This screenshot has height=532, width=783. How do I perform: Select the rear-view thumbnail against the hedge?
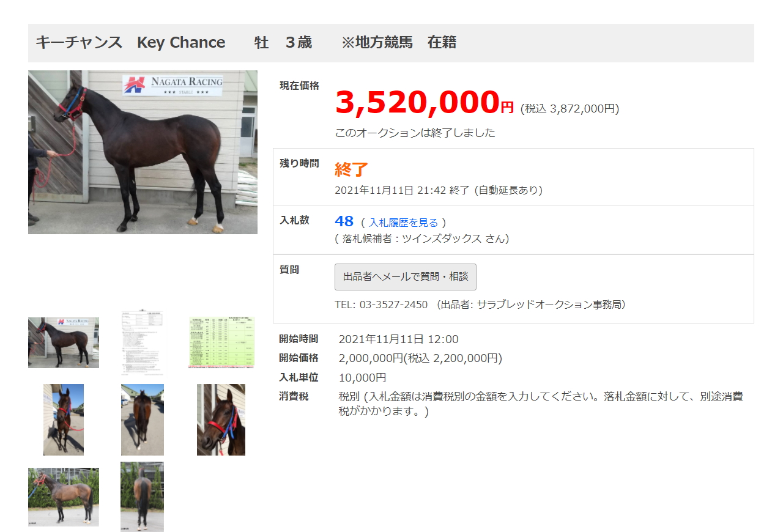click(143, 497)
